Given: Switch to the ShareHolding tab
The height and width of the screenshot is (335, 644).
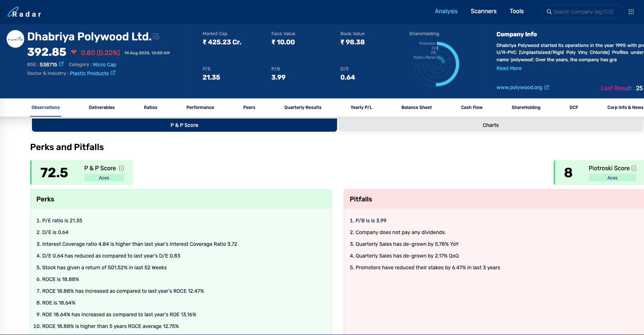Looking at the screenshot, I should pyautogui.click(x=526, y=108).
